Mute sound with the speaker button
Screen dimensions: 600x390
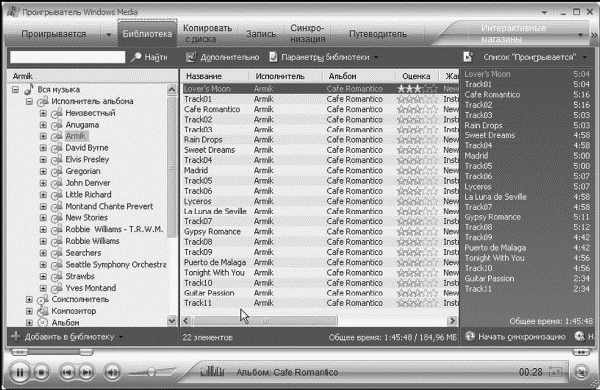click(112, 372)
